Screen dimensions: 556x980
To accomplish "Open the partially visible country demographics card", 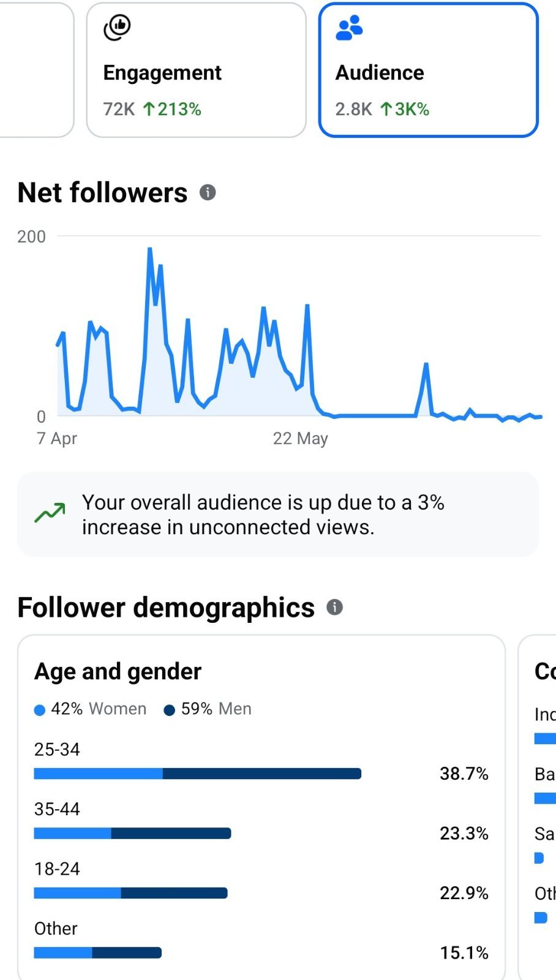I will [537, 809].
